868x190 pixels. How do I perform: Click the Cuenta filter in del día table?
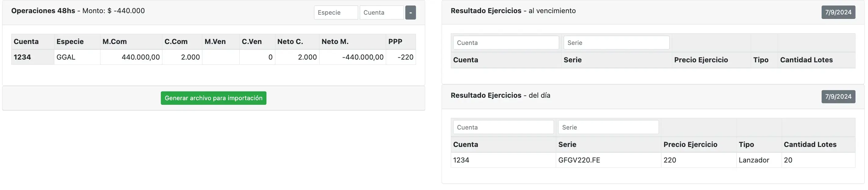[x=503, y=127]
